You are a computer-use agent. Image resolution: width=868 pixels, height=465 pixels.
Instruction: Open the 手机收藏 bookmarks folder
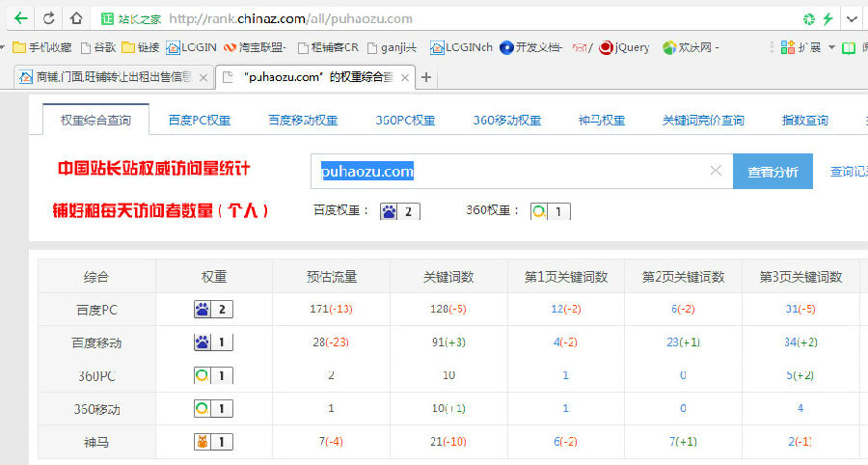tap(42, 47)
